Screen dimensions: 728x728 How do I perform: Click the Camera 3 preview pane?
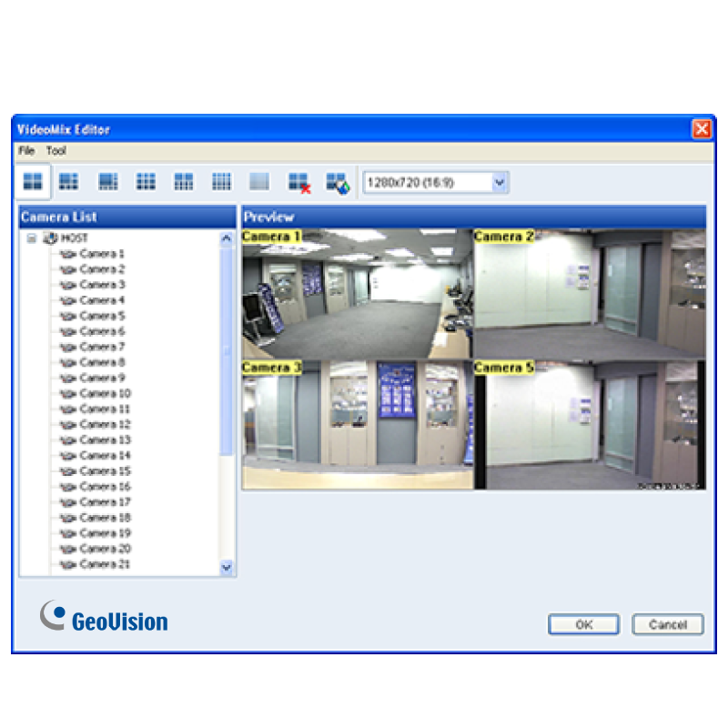click(x=357, y=425)
